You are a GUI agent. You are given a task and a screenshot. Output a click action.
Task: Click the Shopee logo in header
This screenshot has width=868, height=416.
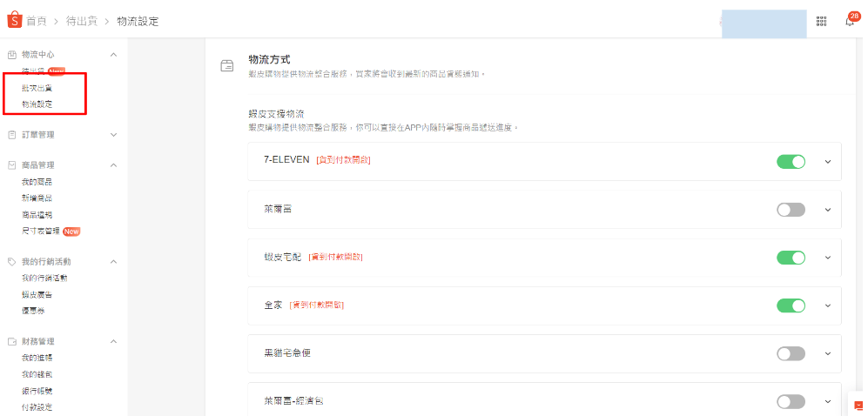15,20
